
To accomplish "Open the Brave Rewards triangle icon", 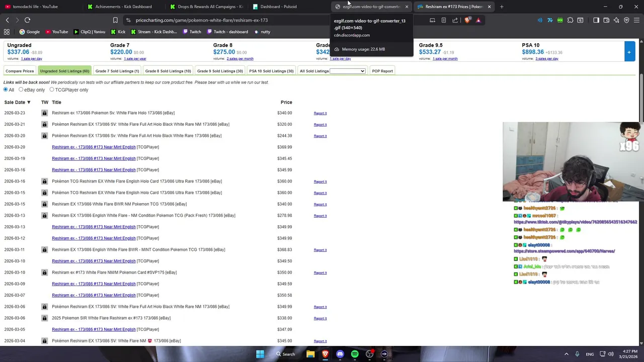I will click(478, 20).
